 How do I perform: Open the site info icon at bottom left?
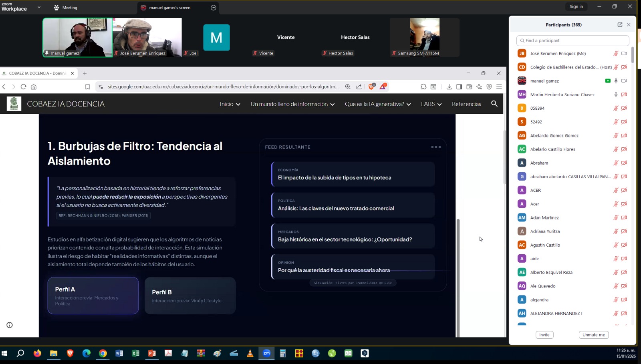click(x=10, y=325)
